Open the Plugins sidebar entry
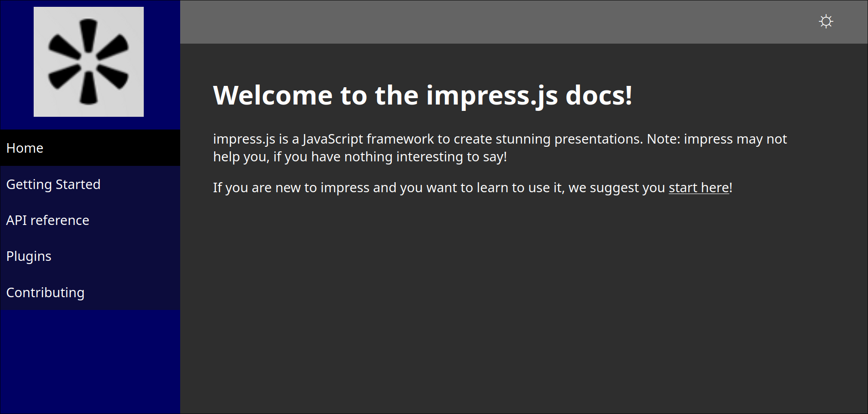The width and height of the screenshot is (868, 414). click(29, 256)
